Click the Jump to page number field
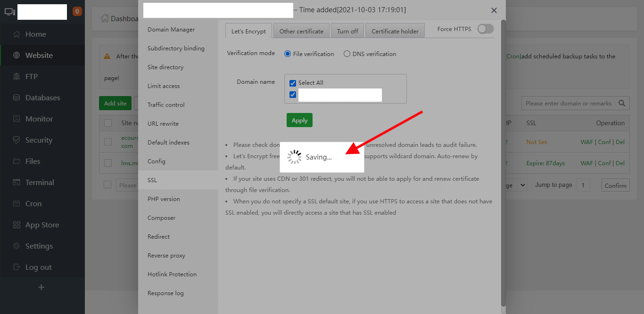Image resolution: width=644 pixels, height=314 pixels. pos(583,185)
